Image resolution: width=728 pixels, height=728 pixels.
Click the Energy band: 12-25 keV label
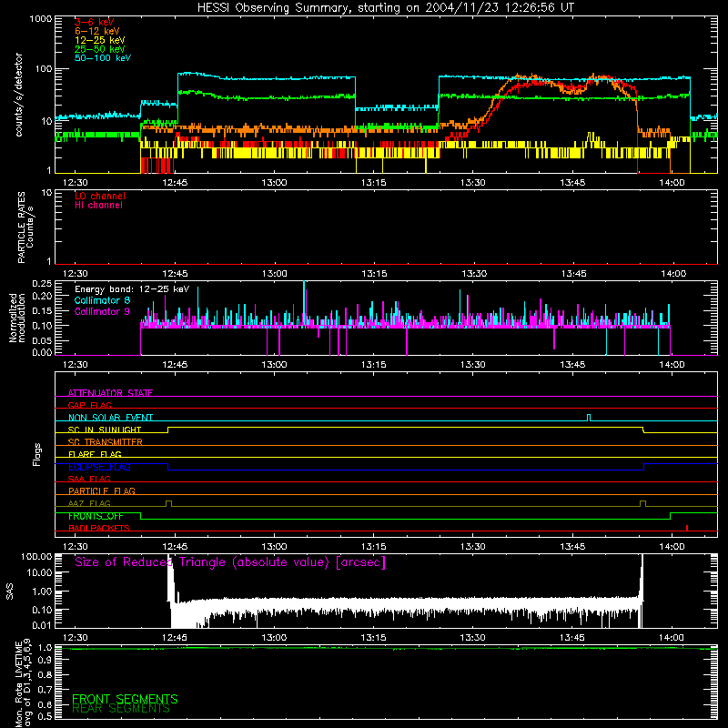coord(132,289)
